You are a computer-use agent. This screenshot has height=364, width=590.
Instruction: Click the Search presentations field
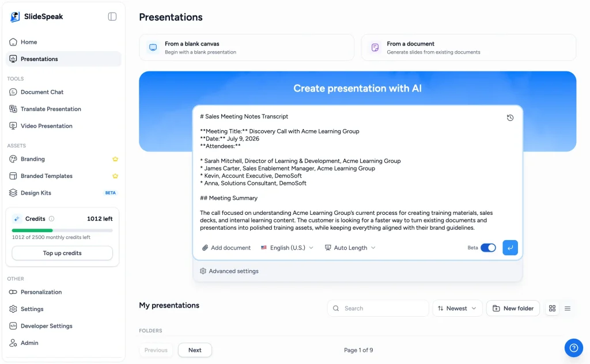[x=378, y=308]
